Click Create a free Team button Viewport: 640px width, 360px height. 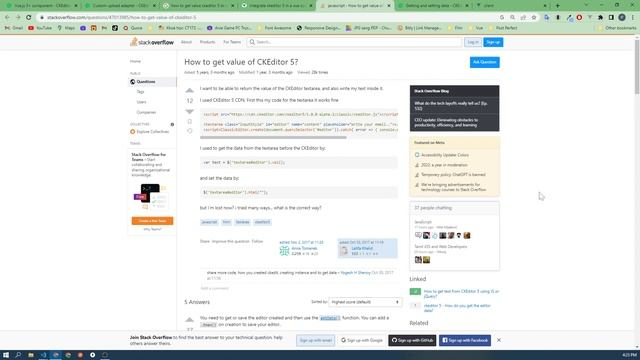coord(152,221)
